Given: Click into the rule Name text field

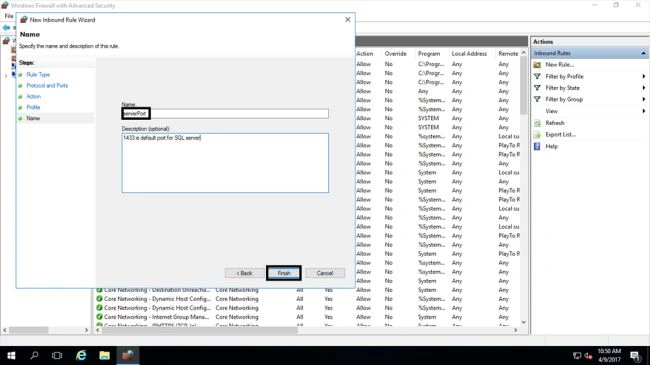Looking at the screenshot, I should [225, 114].
